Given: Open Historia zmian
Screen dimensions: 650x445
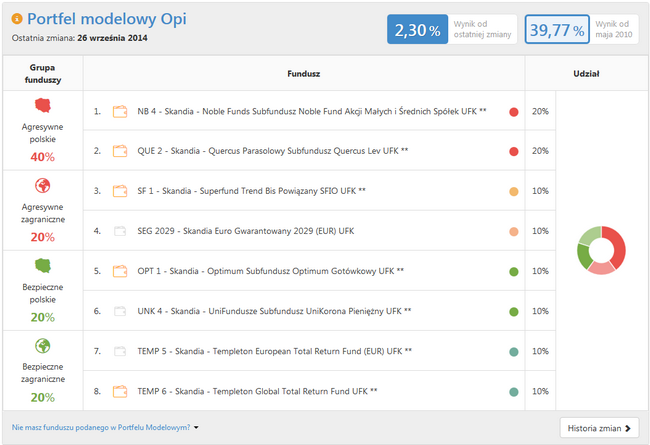Looking at the screenshot, I should point(598,428).
